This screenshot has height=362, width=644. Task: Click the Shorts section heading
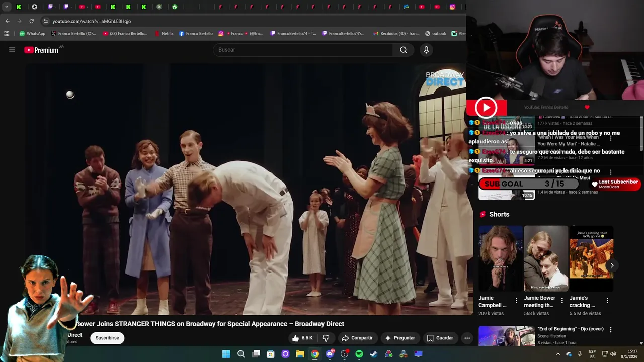(499, 214)
